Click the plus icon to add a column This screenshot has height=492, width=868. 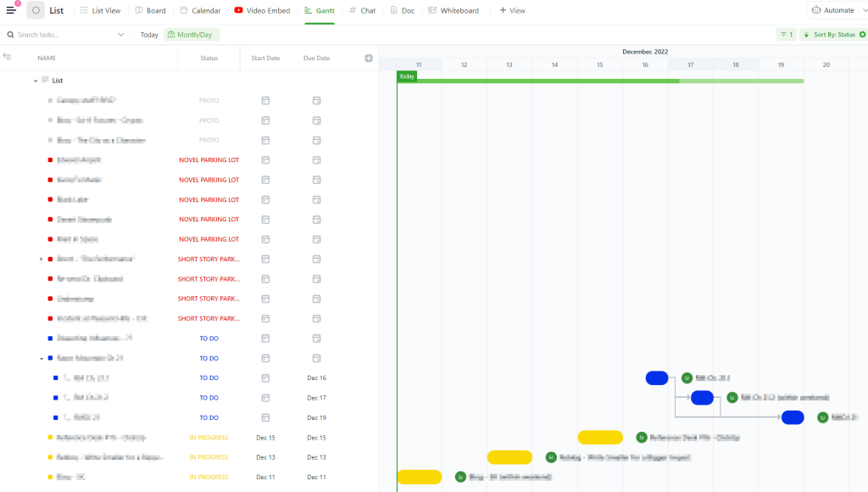click(369, 59)
